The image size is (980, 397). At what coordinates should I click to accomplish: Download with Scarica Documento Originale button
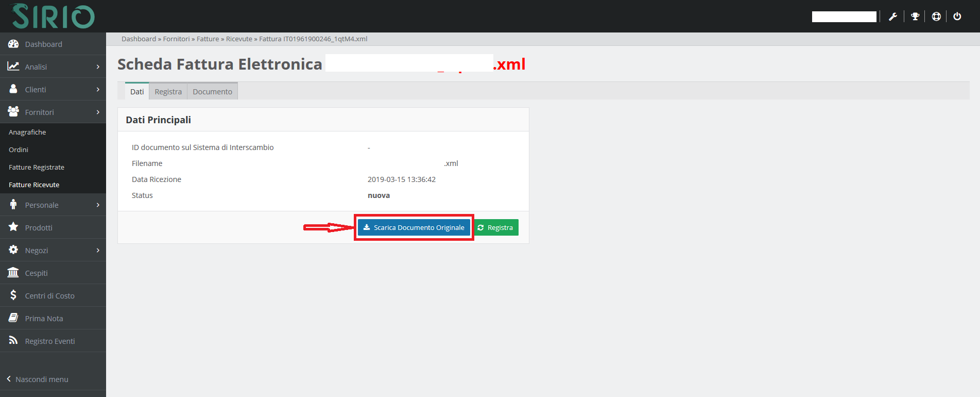414,227
